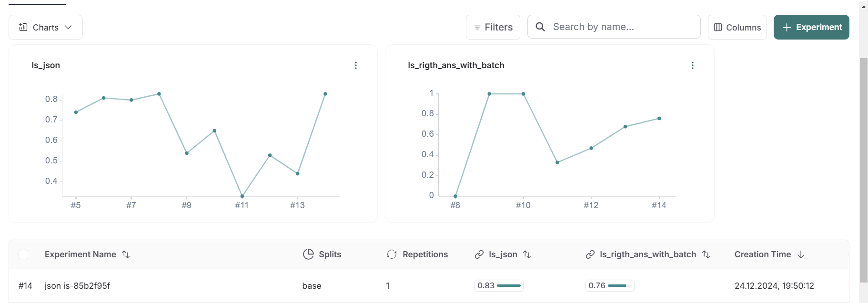This screenshot has height=303, width=868.
Task: Open the Columns selector
Action: 737,27
